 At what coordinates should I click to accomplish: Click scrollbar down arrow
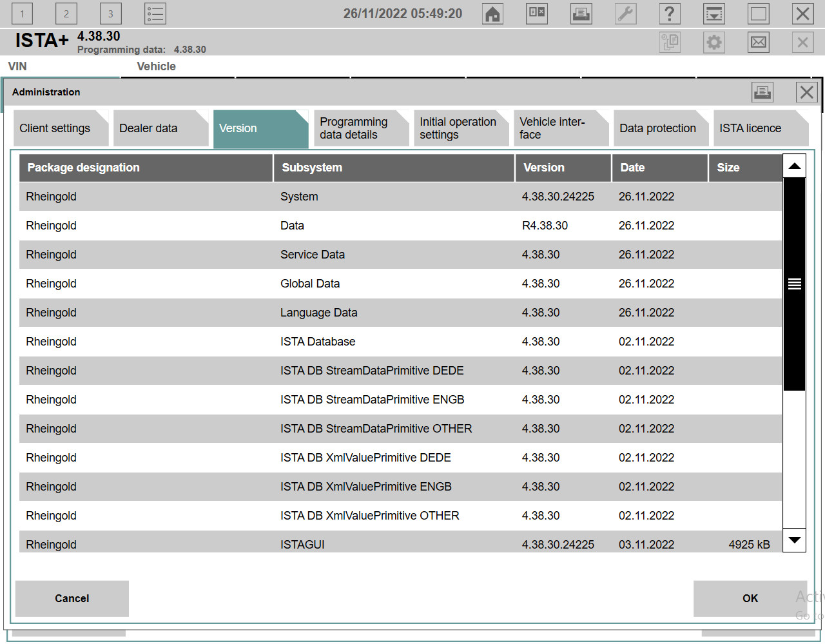click(795, 540)
